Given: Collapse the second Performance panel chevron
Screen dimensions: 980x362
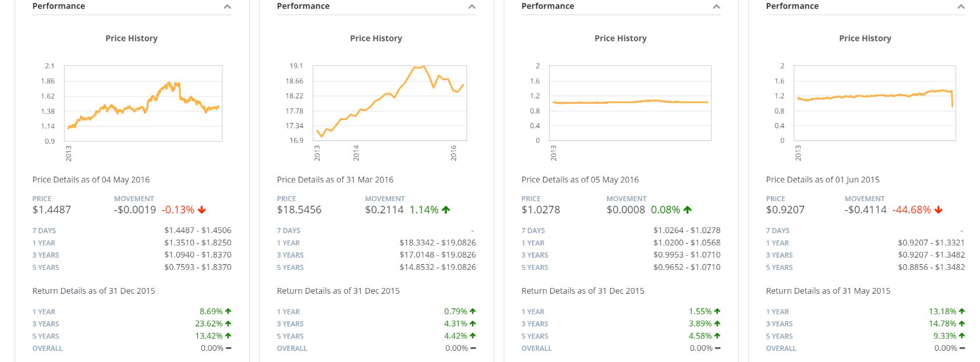Looking at the screenshot, I should click(472, 7).
